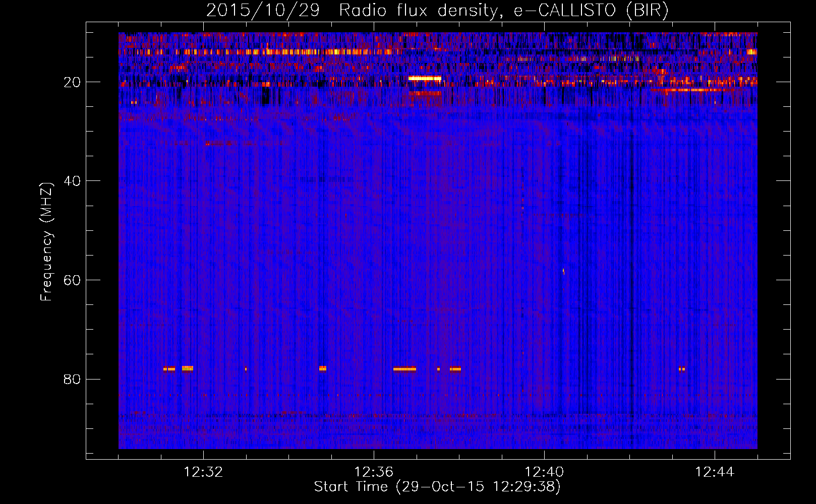Click the 80 frequency axis label
816x504 pixels.
tap(72, 379)
